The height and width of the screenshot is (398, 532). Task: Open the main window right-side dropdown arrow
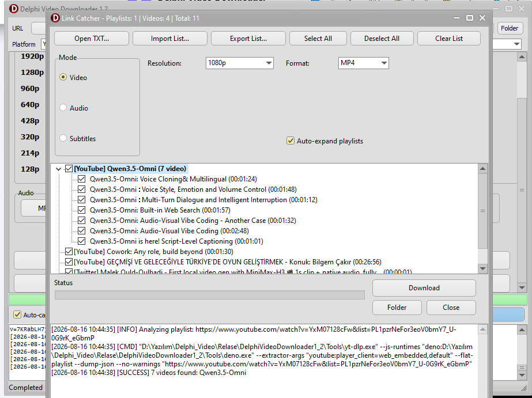(516, 44)
